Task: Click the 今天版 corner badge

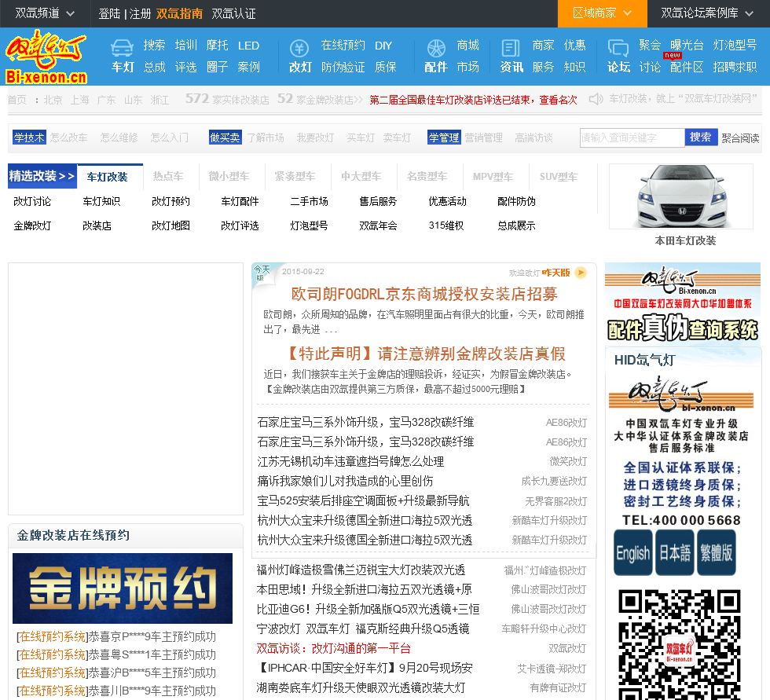Action: pos(262,273)
